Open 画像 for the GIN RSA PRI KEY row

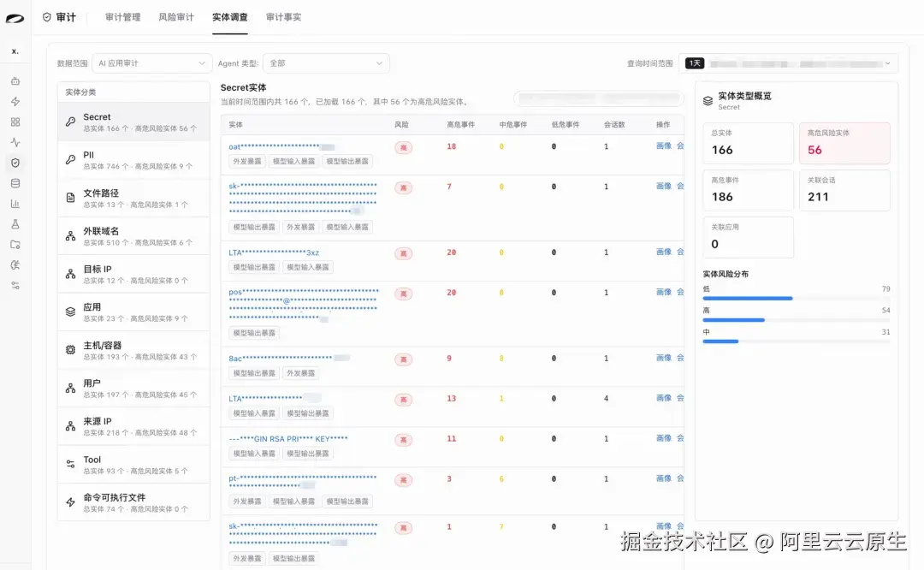pos(664,438)
